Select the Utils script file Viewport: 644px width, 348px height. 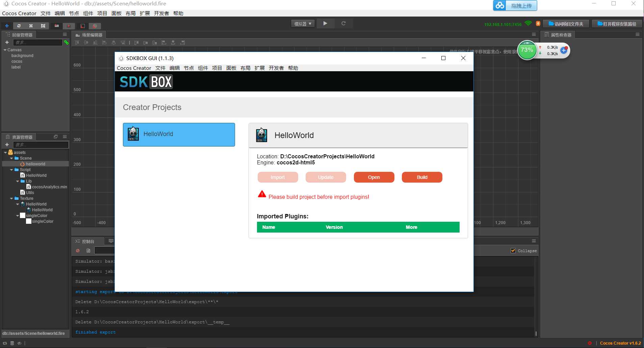click(x=27, y=193)
